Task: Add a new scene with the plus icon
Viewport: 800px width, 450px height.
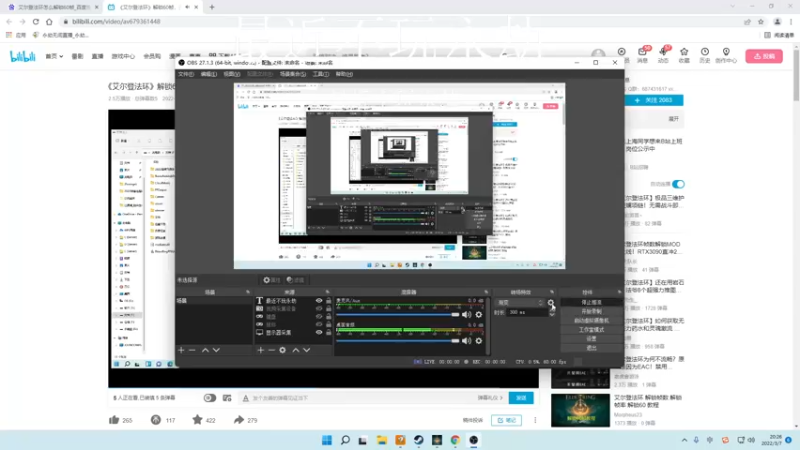Action: click(x=181, y=350)
